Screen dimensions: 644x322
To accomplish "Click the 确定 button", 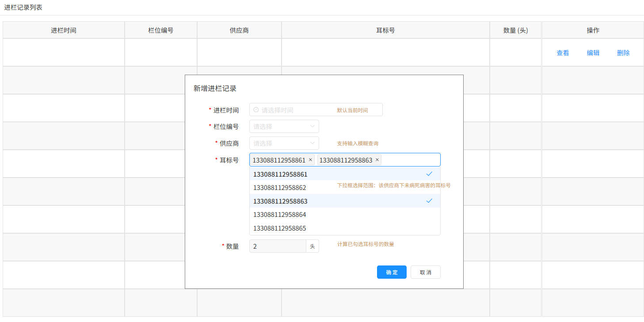I will (392, 272).
